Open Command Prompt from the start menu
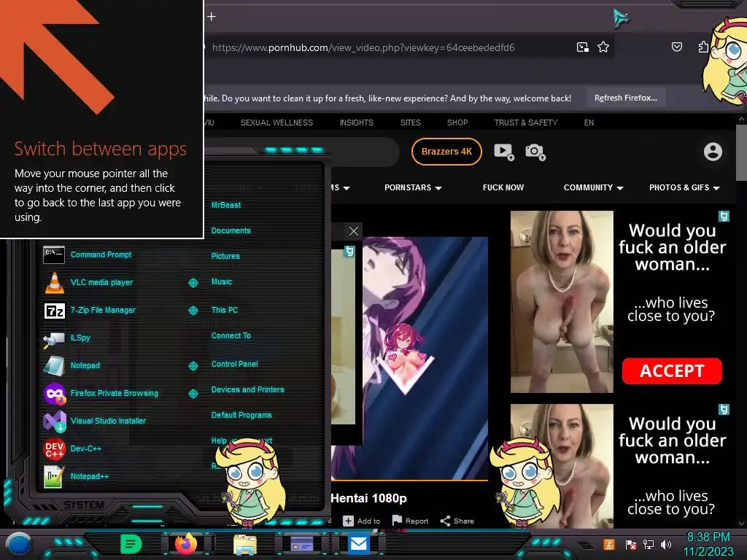The image size is (747, 560). coord(101,254)
